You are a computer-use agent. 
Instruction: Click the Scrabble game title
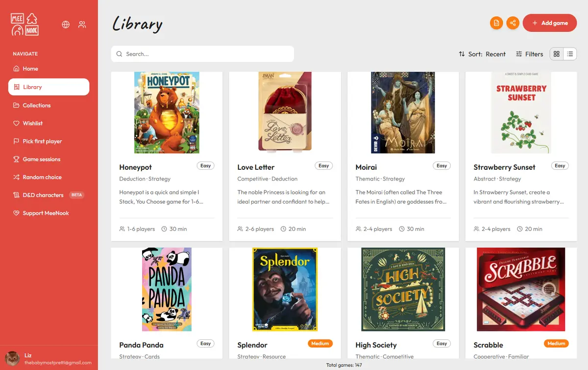coord(488,345)
